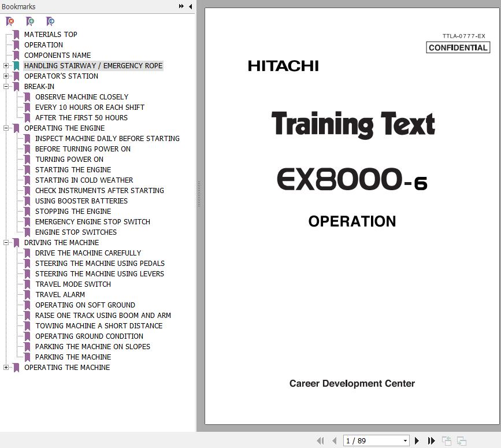This screenshot has height=448, width=501.
Task: Click the bookmark icon beside TRAVEL ALARM
Action: 28,295
